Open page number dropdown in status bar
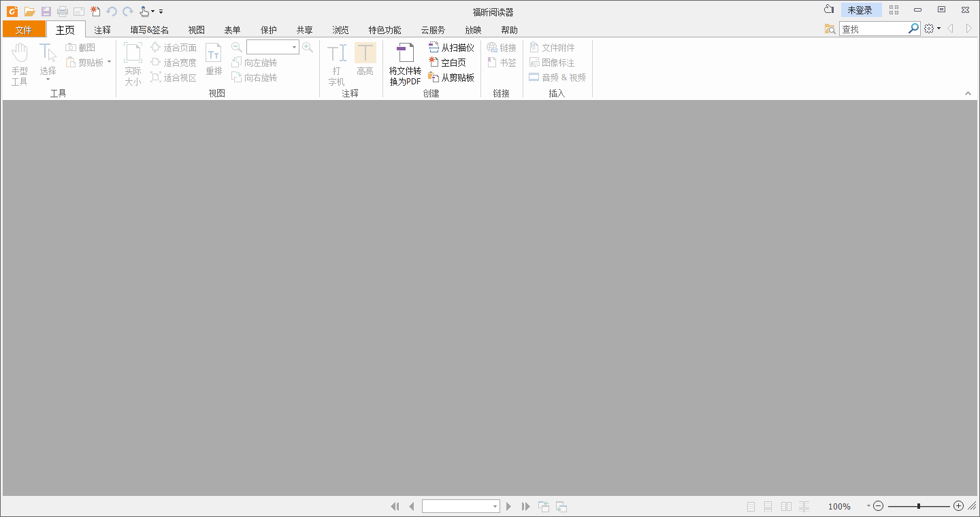The height and width of the screenshot is (517, 980). [x=495, y=506]
